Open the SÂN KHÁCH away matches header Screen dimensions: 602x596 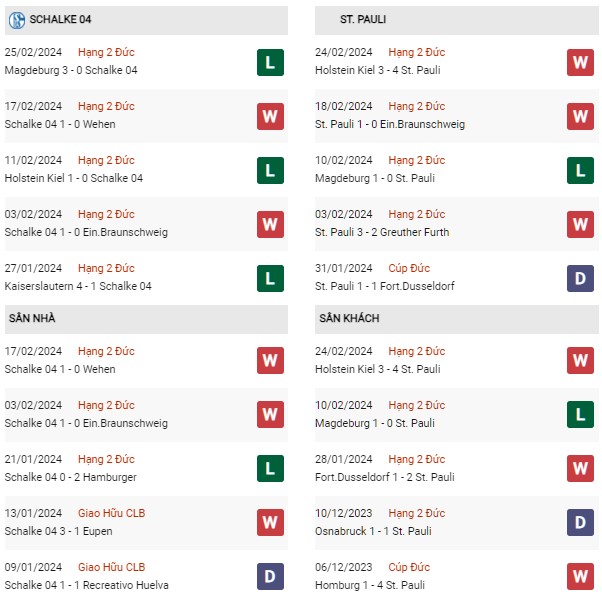click(x=456, y=319)
